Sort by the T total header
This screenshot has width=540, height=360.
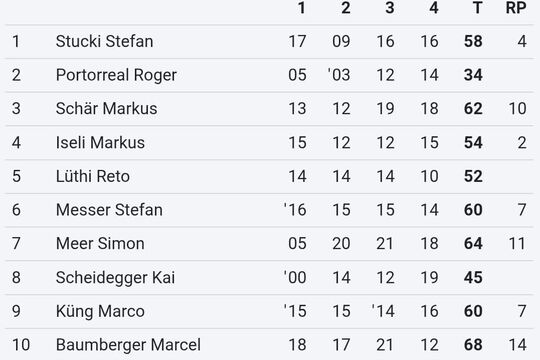477,8
